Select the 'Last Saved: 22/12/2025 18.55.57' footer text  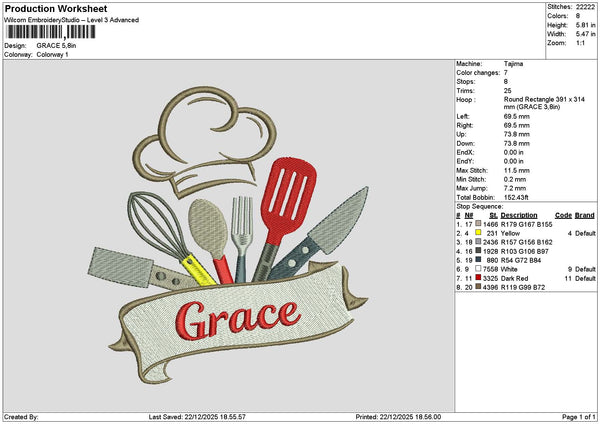pyautogui.click(x=197, y=417)
